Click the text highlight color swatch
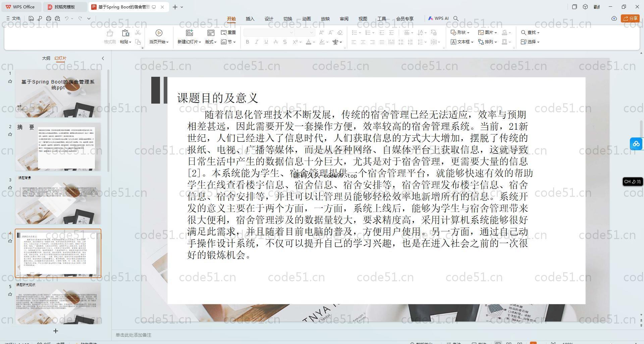This screenshot has width=644, height=344. tap(322, 42)
